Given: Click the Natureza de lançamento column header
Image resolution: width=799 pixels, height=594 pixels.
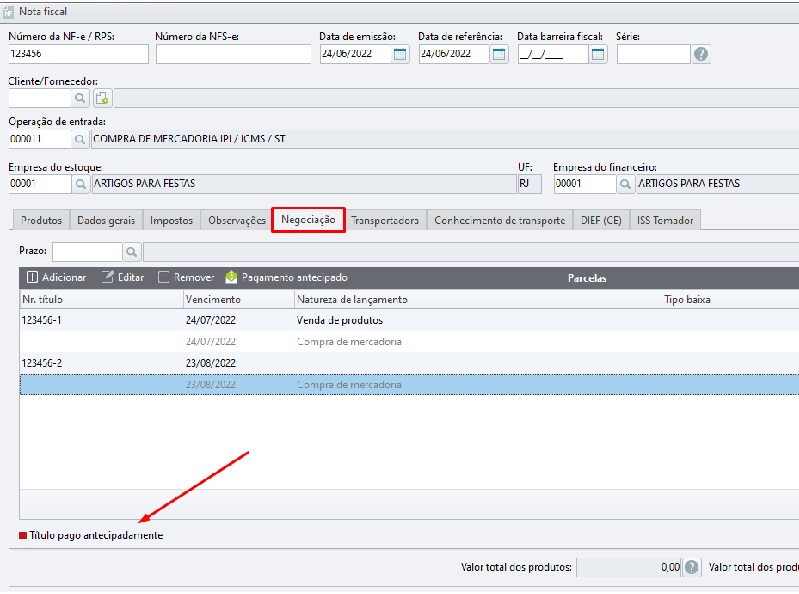Looking at the screenshot, I should 353,300.
